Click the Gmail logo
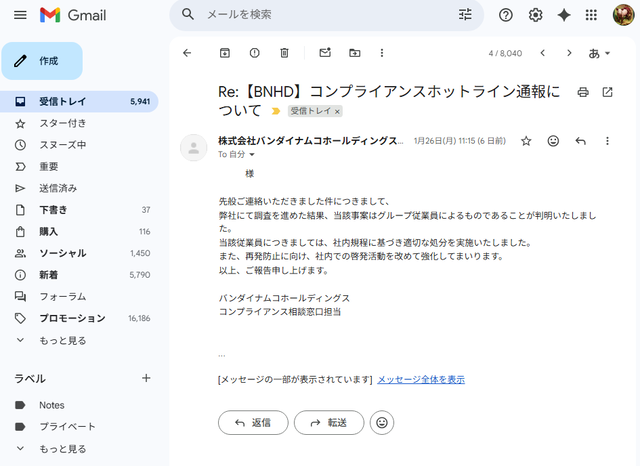 pos(73,15)
